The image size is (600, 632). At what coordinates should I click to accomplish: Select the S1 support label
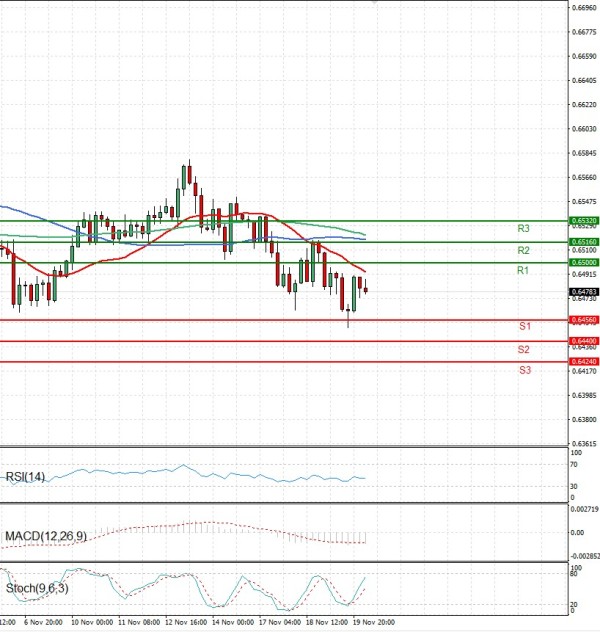(x=524, y=327)
